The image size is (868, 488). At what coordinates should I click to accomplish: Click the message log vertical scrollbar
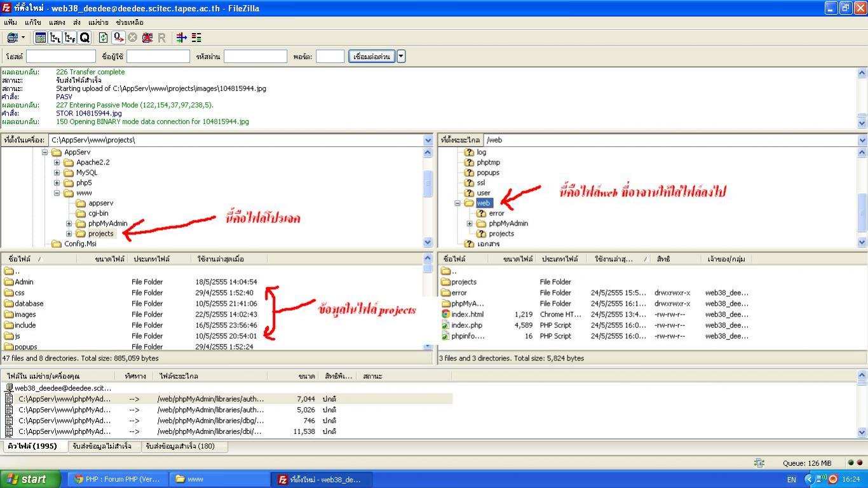pyautogui.click(x=862, y=98)
